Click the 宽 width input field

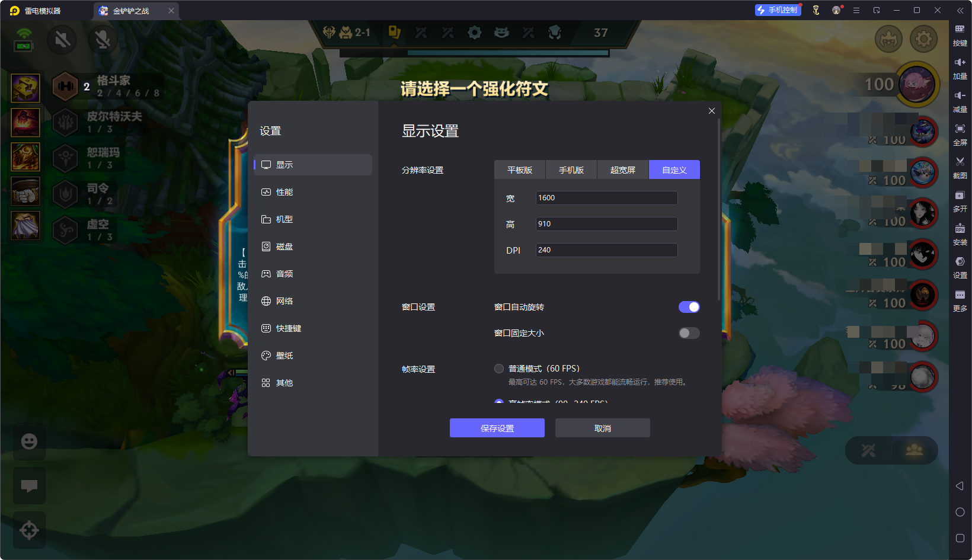pos(607,198)
